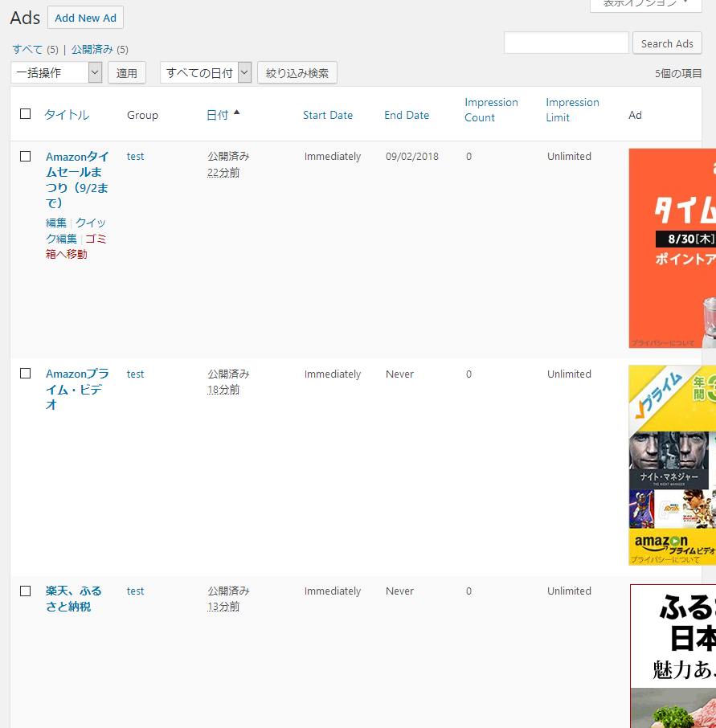
Task: Check the Amazonプライム・ビデオ row checkbox
Action: (26, 374)
